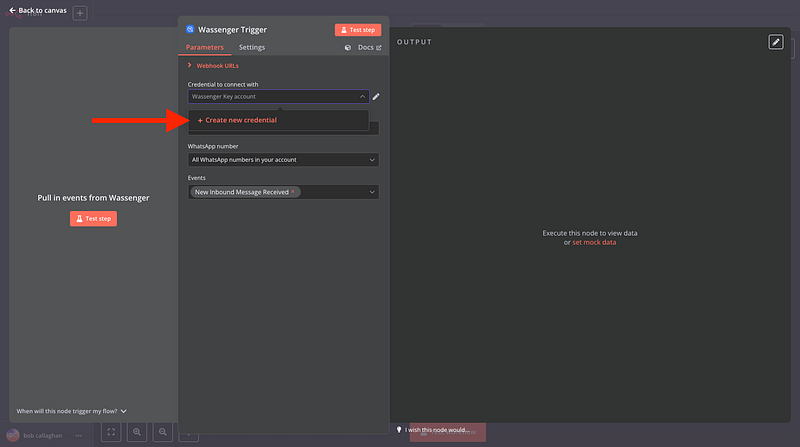Click the set mock data link

click(x=594, y=242)
